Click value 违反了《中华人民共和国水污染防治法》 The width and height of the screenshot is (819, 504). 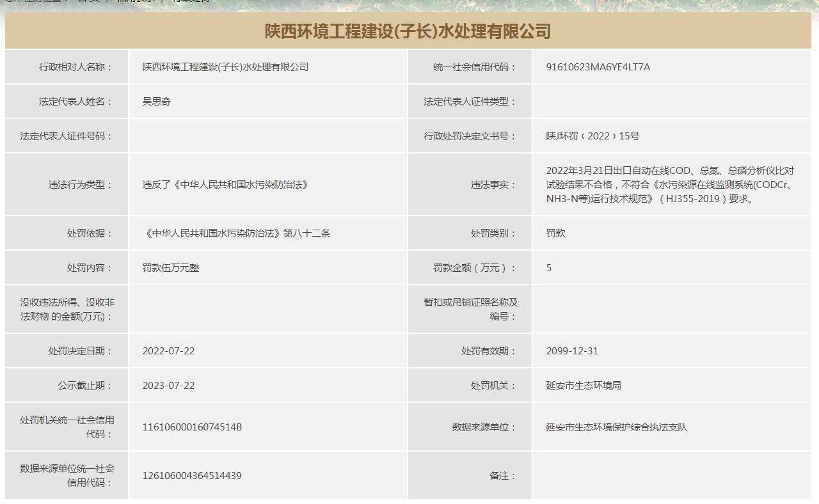coord(225,184)
